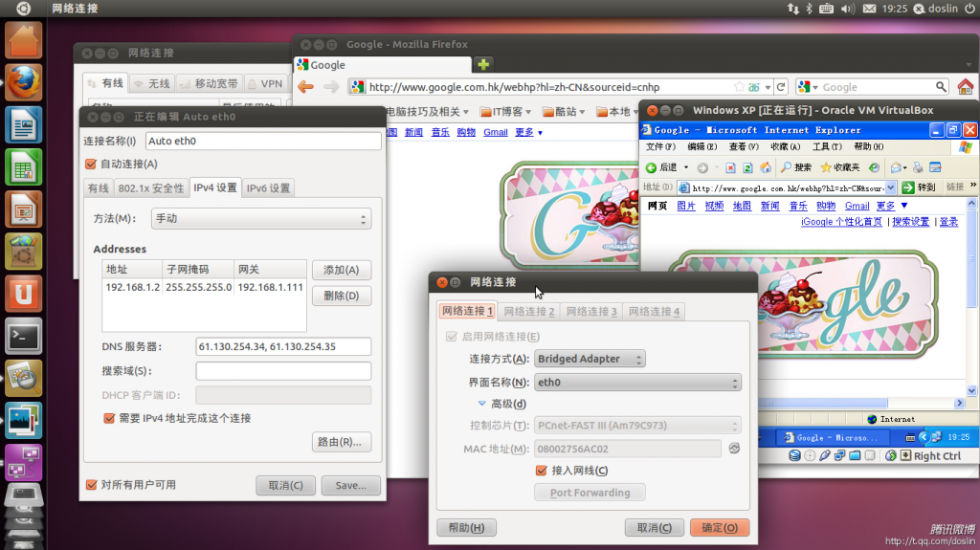The height and width of the screenshot is (550, 980).
Task: Toggle 需要 IPv4 地址完成这个连接 checkbox
Action: coord(109,418)
